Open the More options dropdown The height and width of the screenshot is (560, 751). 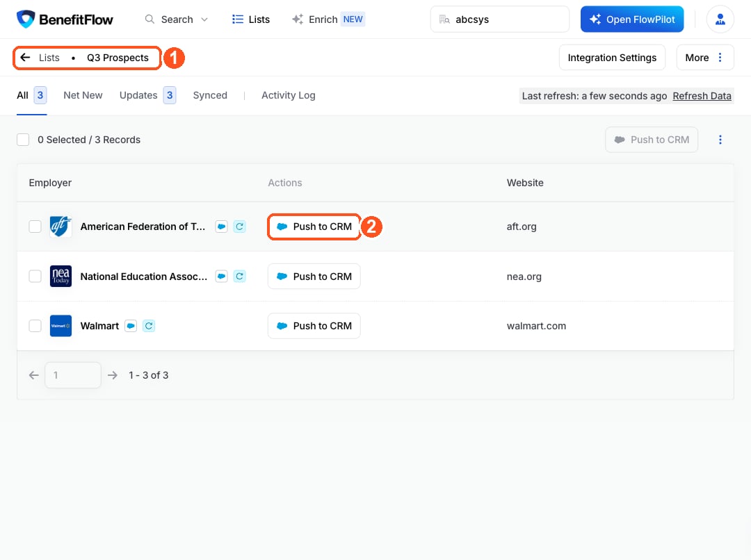point(704,58)
